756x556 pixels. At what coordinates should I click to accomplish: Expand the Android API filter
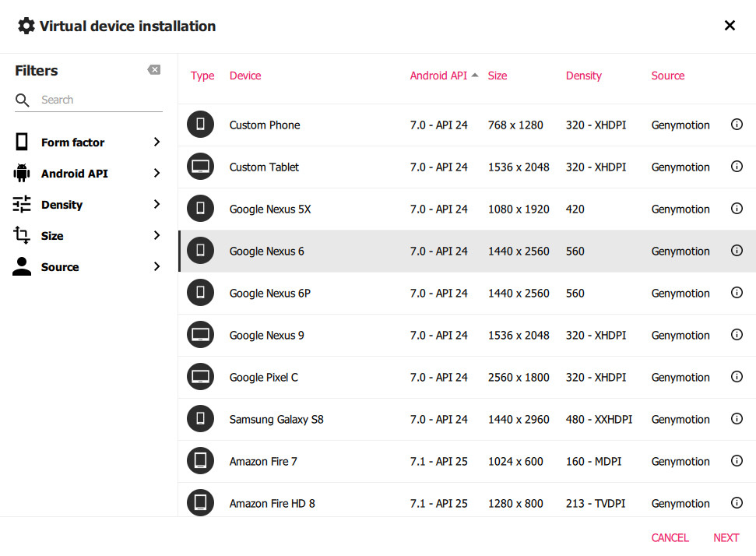88,173
